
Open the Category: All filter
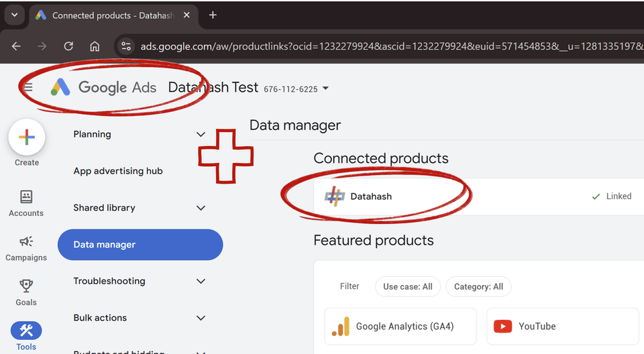[478, 287]
